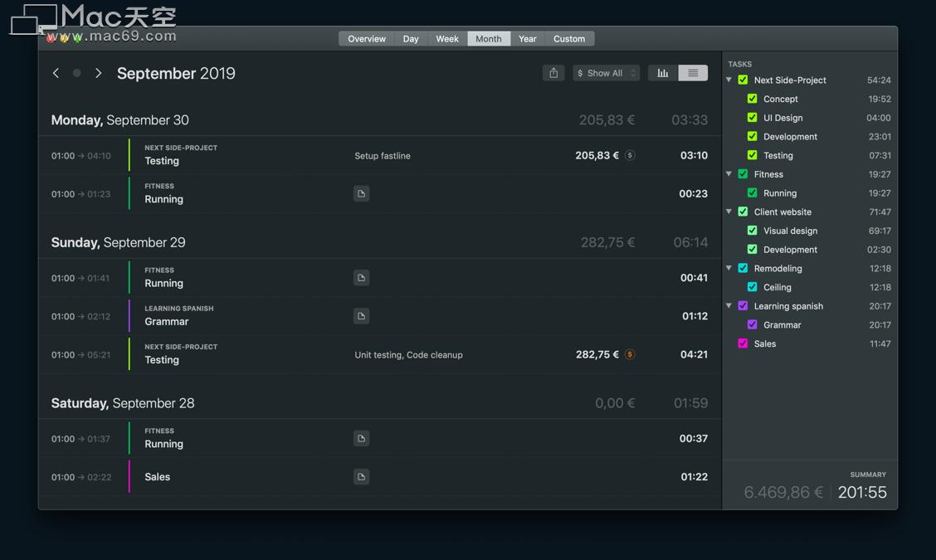Collapse the Fitness task group
The width and height of the screenshot is (936, 560).
729,173
